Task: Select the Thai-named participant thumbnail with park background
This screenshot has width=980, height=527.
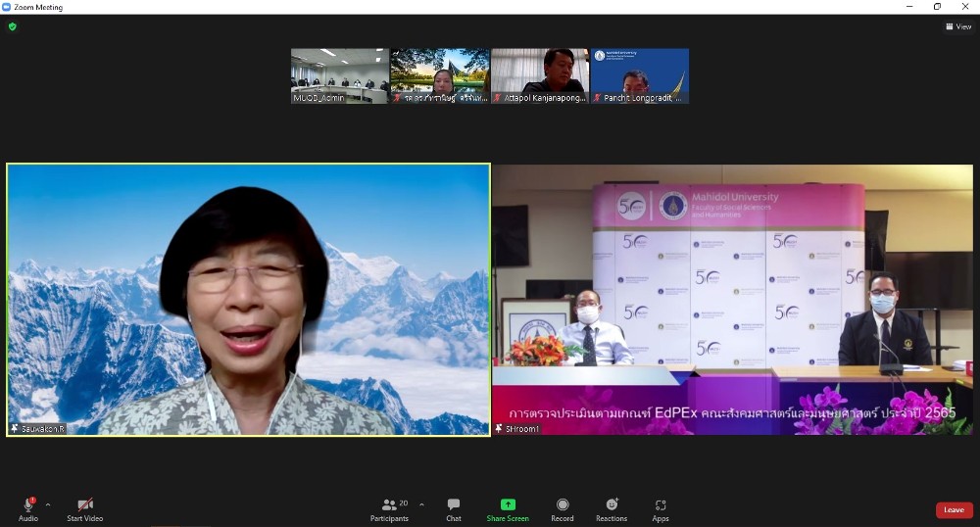Action: 440,75
